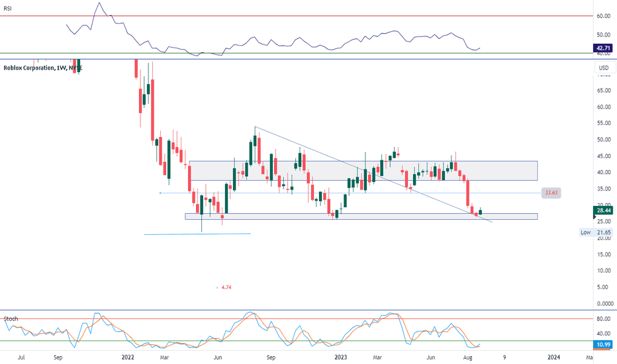Screen dimensions: 617x364
Task: Click the current price label 28.44
Action: tap(604, 210)
